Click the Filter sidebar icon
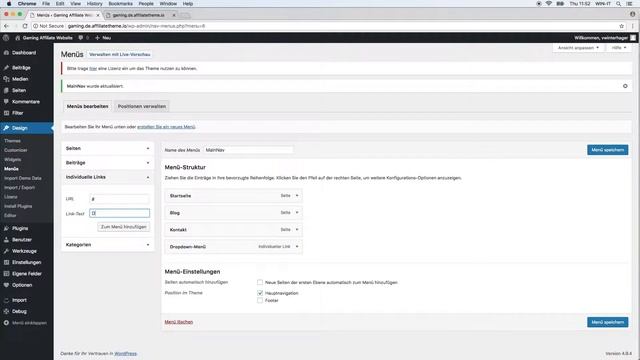Viewport: 640px width, 360px height. (x=6, y=113)
